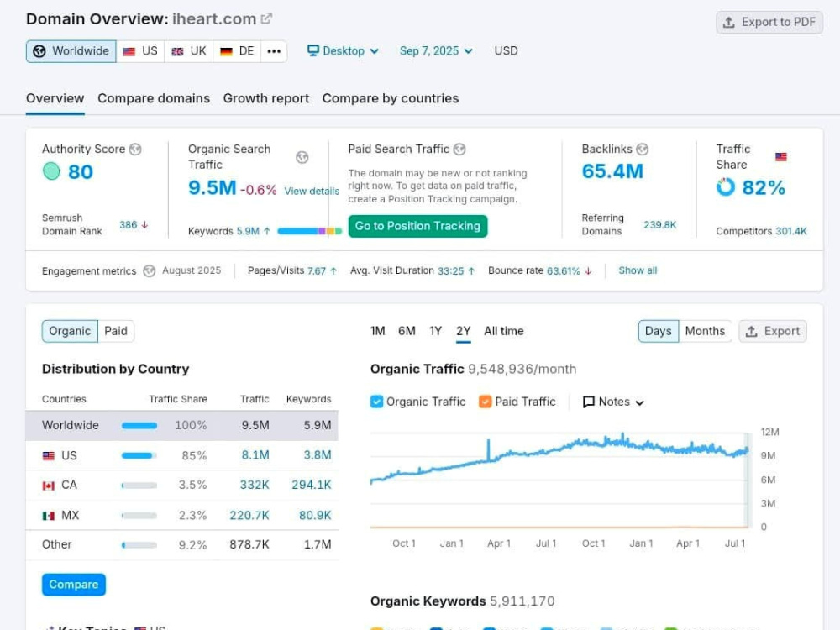Click Competitors 301.4K link
This screenshot has width=840, height=630.
tap(791, 232)
